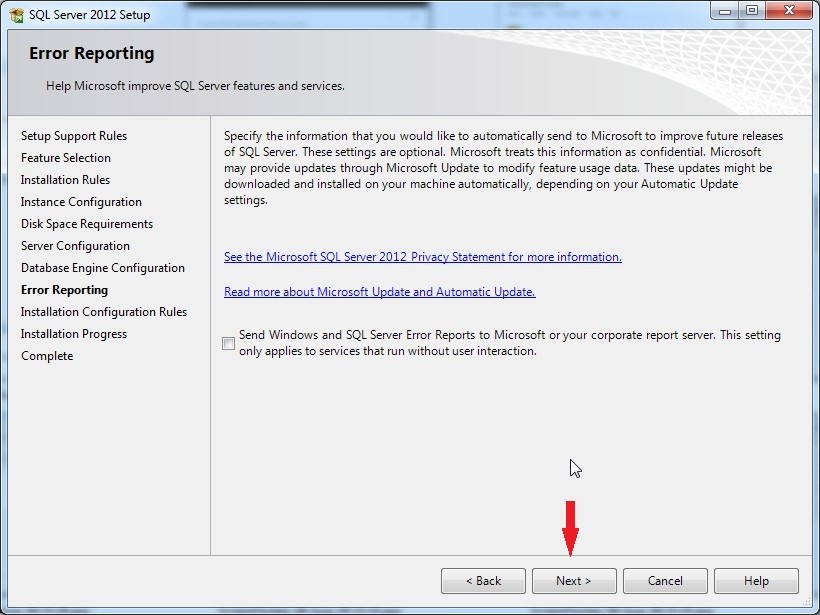
Task: Click the SQL Server icon in the title bar
Action: (17, 14)
